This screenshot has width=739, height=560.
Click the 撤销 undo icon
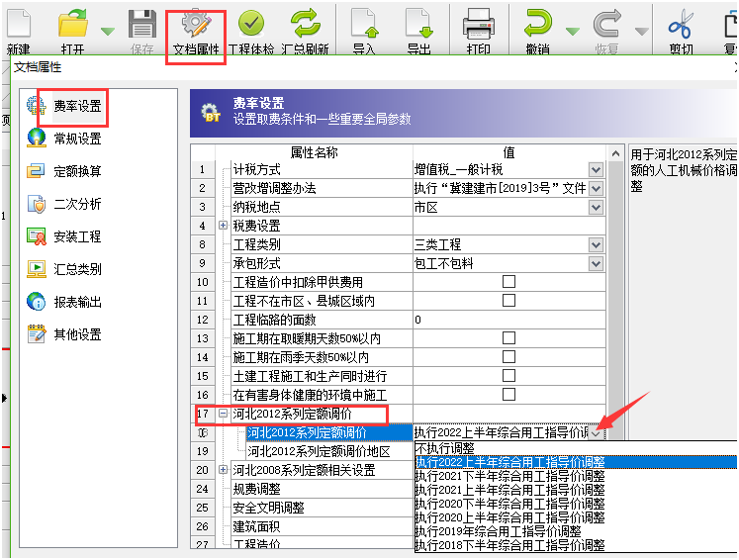pyautogui.click(x=537, y=26)
